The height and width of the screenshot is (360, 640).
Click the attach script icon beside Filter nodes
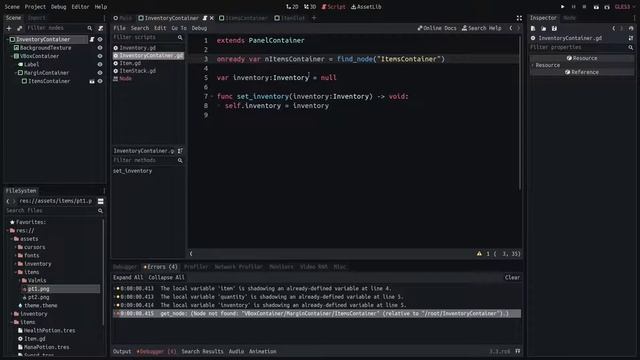tap(100, 28)
